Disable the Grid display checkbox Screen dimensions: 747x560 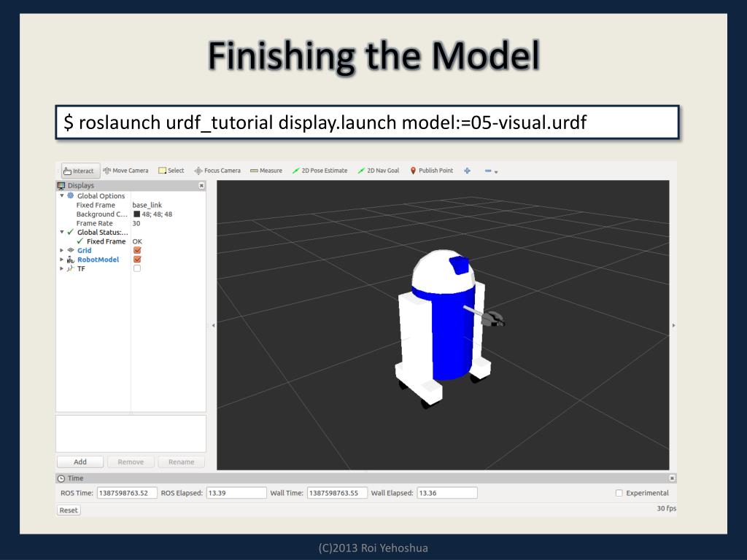(x=137, y=250)
